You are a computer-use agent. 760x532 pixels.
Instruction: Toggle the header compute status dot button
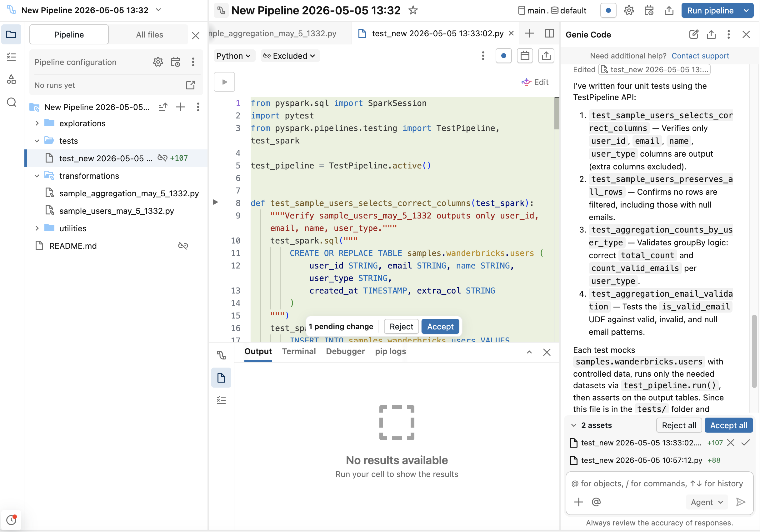[x=608, y=11]
